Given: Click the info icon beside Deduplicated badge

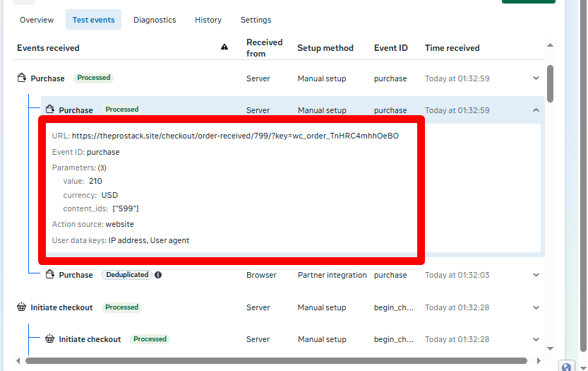Looking at the screenshot, I should [158, 275].
